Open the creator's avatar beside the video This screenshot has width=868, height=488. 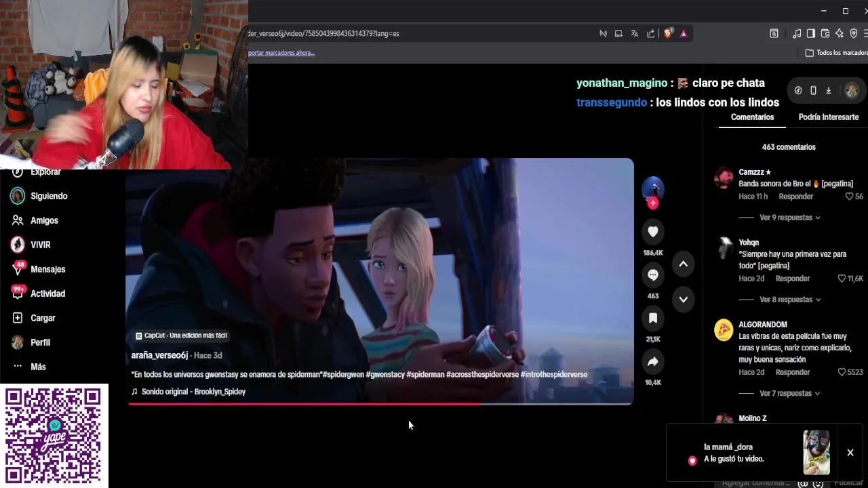click(653, 188)
